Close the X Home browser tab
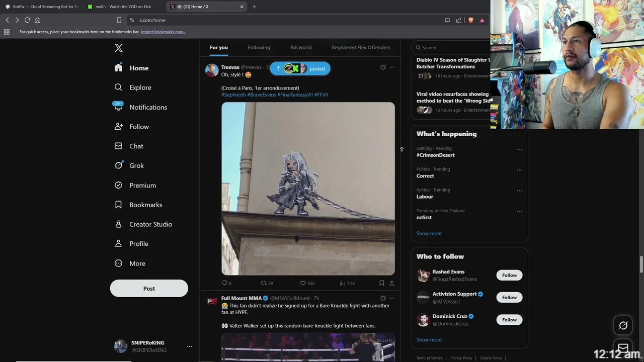 [x=242, y=7]
